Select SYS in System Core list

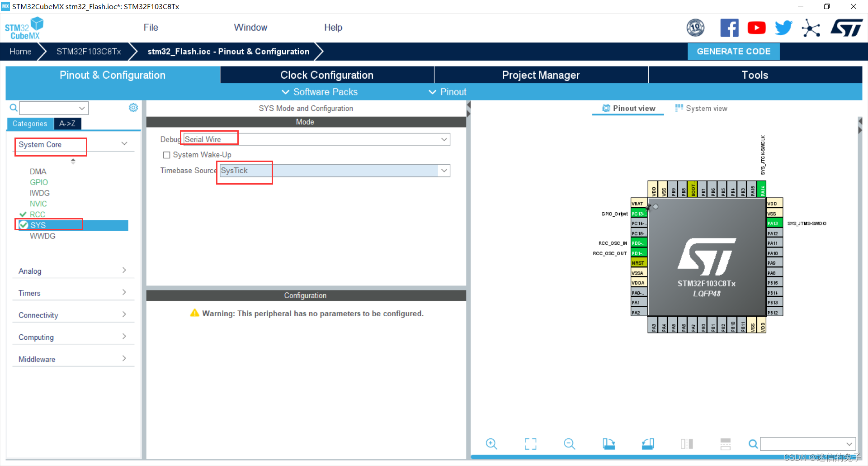pos(72,225)
